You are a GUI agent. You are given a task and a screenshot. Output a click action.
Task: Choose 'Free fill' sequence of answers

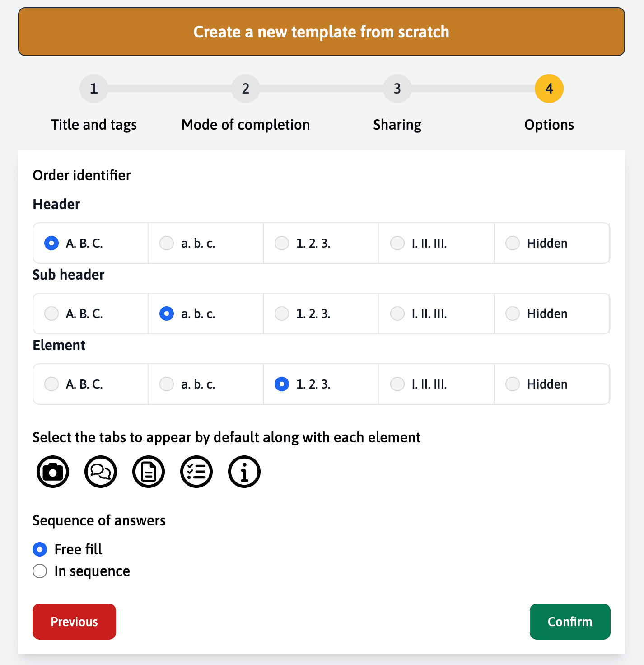click(x=40, y=549)
